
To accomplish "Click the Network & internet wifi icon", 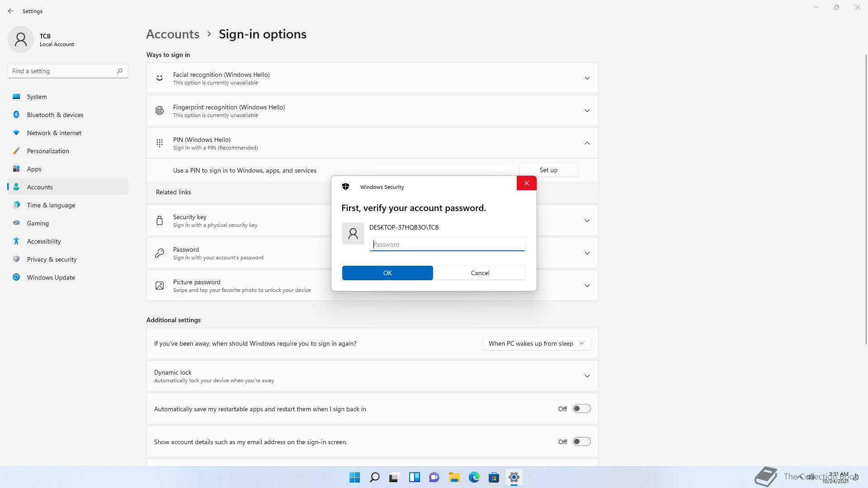I will 16,133.
